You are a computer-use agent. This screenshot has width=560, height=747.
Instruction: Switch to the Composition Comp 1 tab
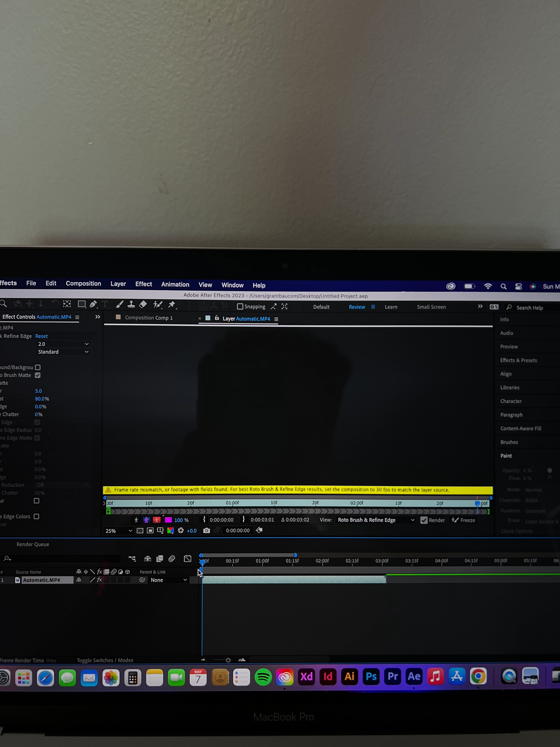tap(149, 318)
